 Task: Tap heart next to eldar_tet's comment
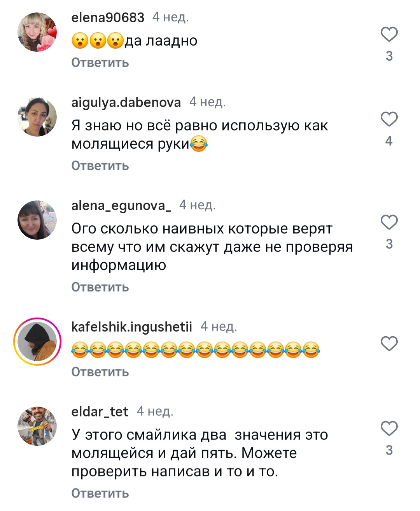[389, 428]
